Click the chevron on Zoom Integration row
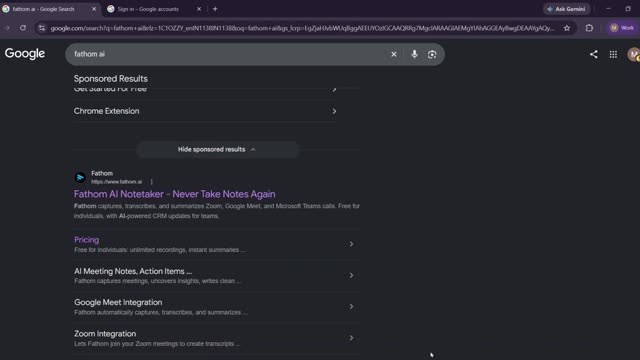 click(351, 338)
